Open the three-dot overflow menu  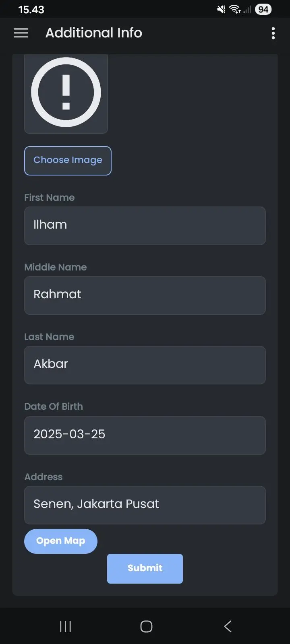click(273, 33)
